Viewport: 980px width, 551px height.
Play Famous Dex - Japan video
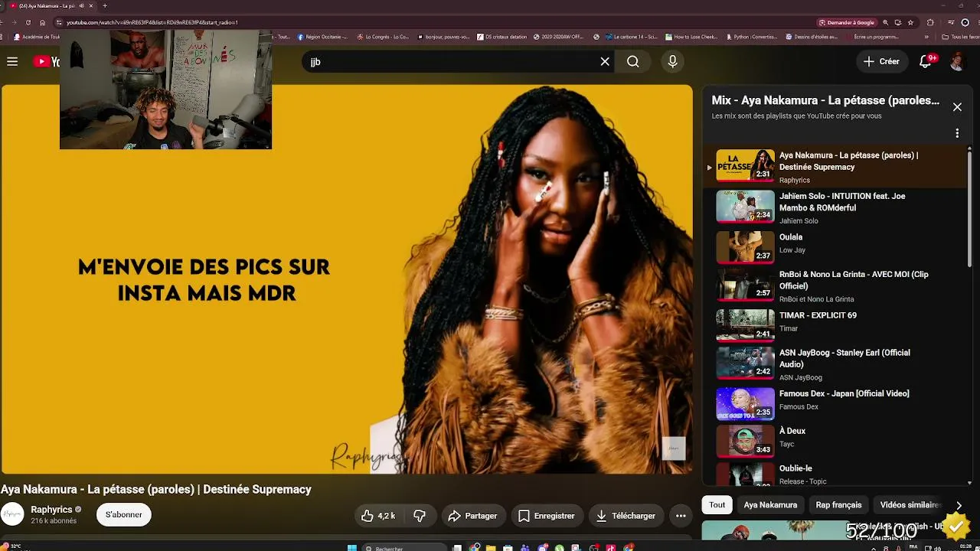coord(835,403)
